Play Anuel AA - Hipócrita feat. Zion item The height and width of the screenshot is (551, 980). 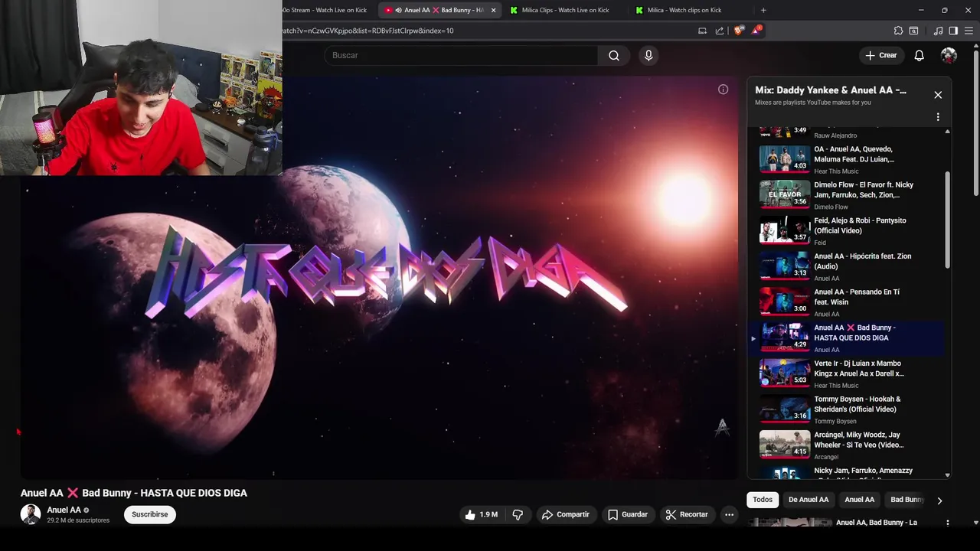(x=846, y=266)
